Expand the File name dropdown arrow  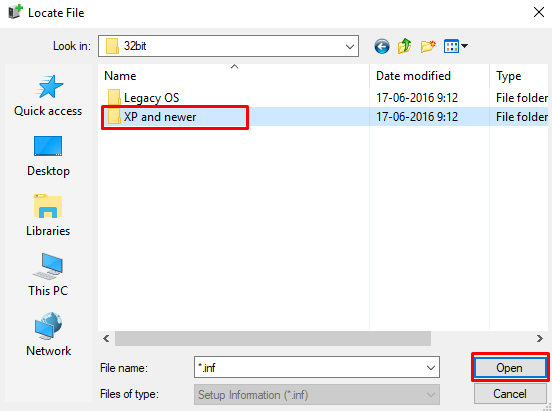click(431, 368)
